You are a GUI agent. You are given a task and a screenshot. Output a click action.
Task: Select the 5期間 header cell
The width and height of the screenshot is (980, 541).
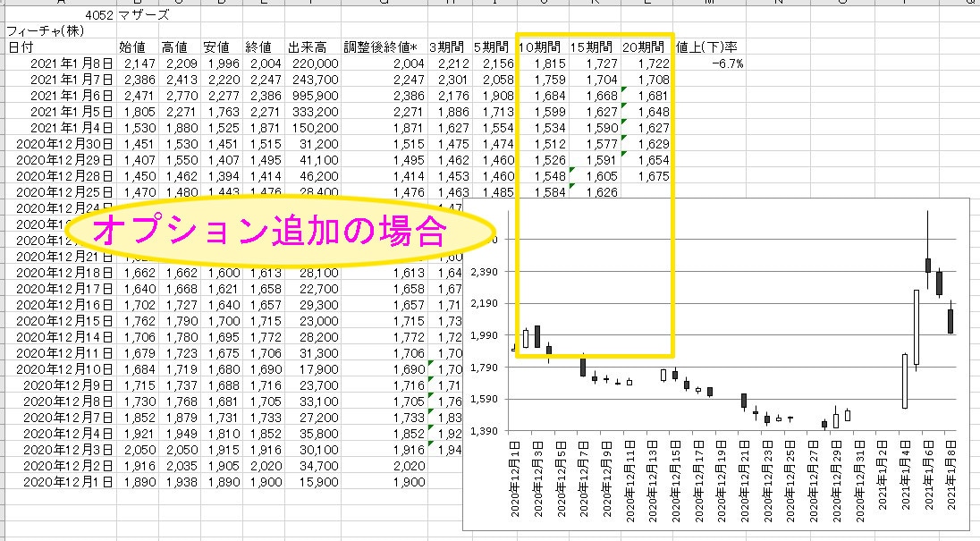(494, 47)
